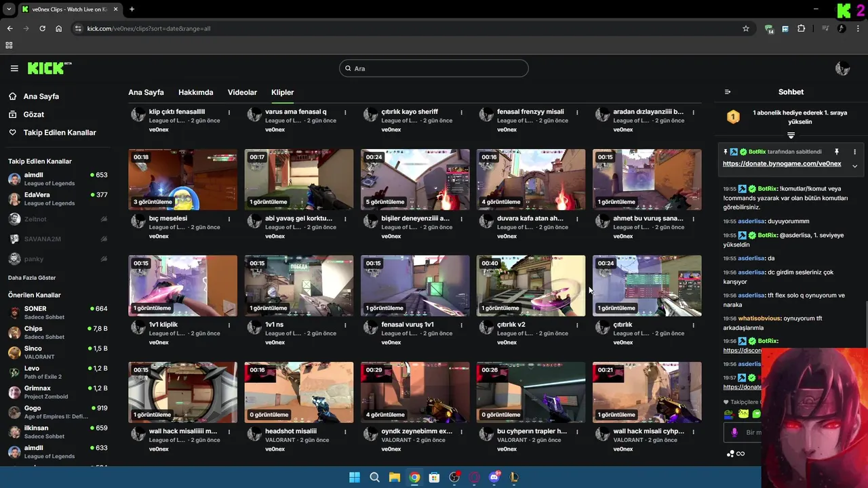Open new browser tab
The width and height of the screenshot is (868, 488).
tap(132, 9)
